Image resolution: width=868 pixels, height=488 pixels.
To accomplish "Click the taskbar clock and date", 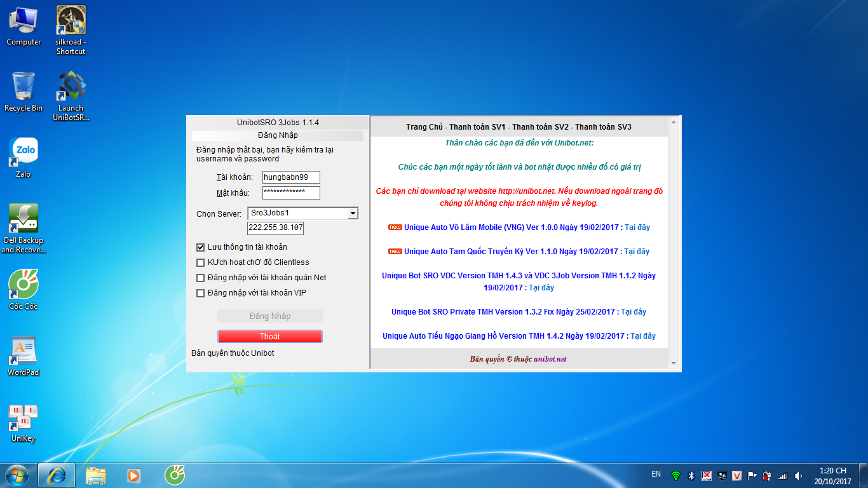I will tap(832, 476).
